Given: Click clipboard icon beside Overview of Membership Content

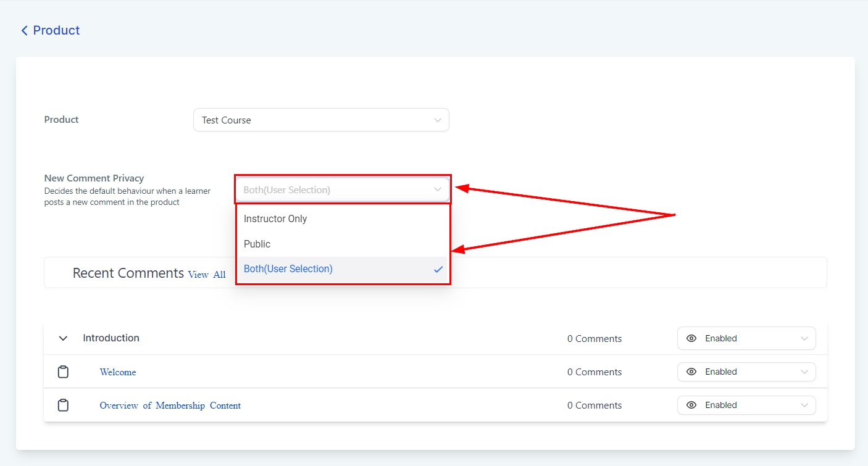Looking at the screenshot, I should pos(63,406).
